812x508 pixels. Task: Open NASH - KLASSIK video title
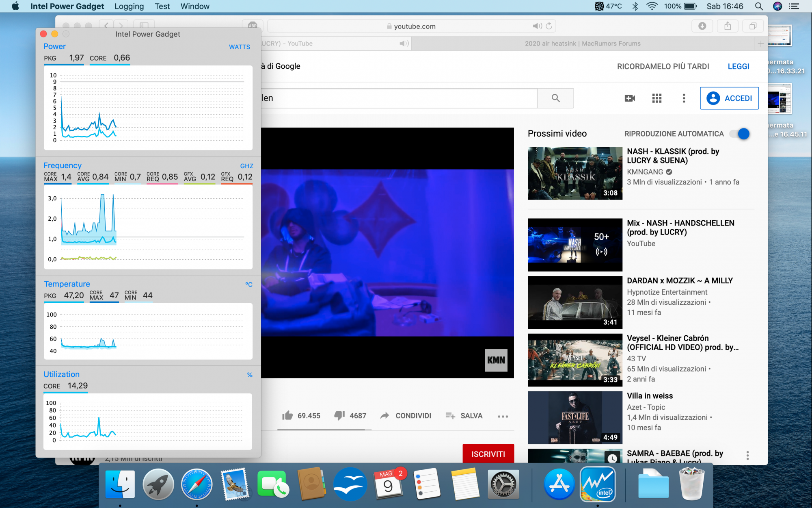[x=673, y=156]
